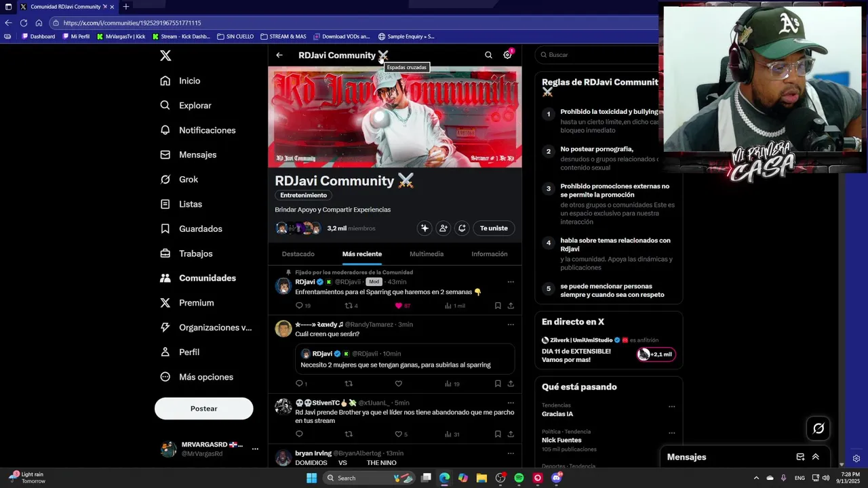Open the STREAM & MAS bookmarks folder

pyautogui.click(x=283, y=37)
